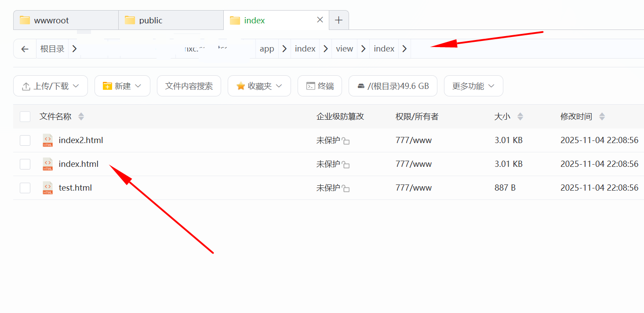Click lock icon for index.html protection
This screenshot has width=644, height=313.
click(x=346, y=165)
